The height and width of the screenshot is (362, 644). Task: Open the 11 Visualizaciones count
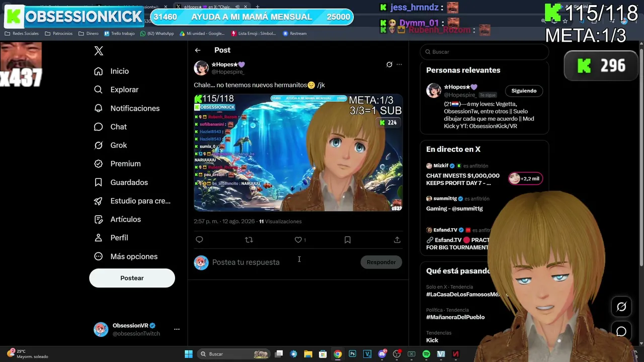280,221
